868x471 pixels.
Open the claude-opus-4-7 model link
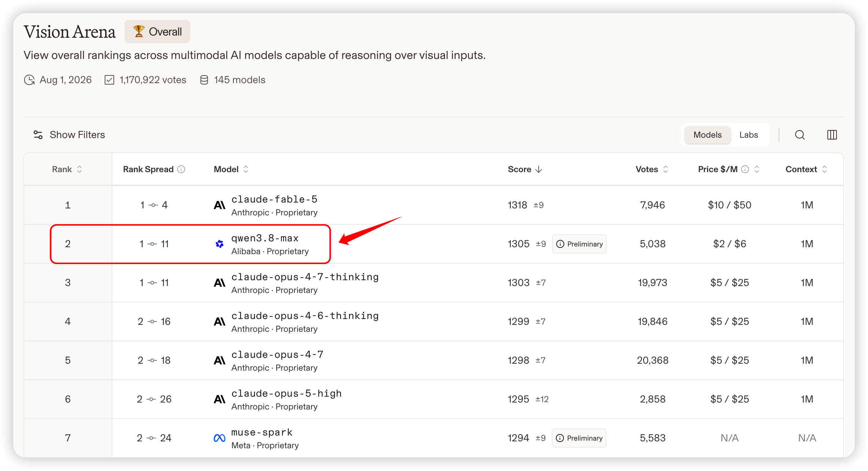(277, 355)
